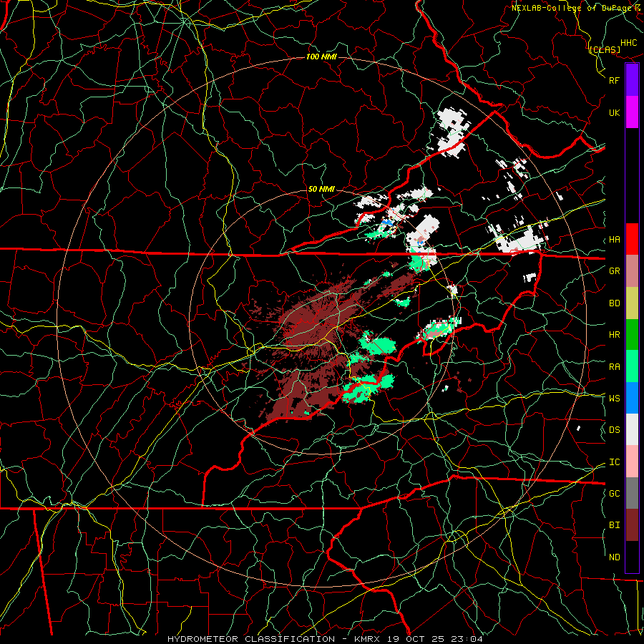Click the "ND" legend label
The height and width of the screenshot is (644, 644).
point(614,557)
